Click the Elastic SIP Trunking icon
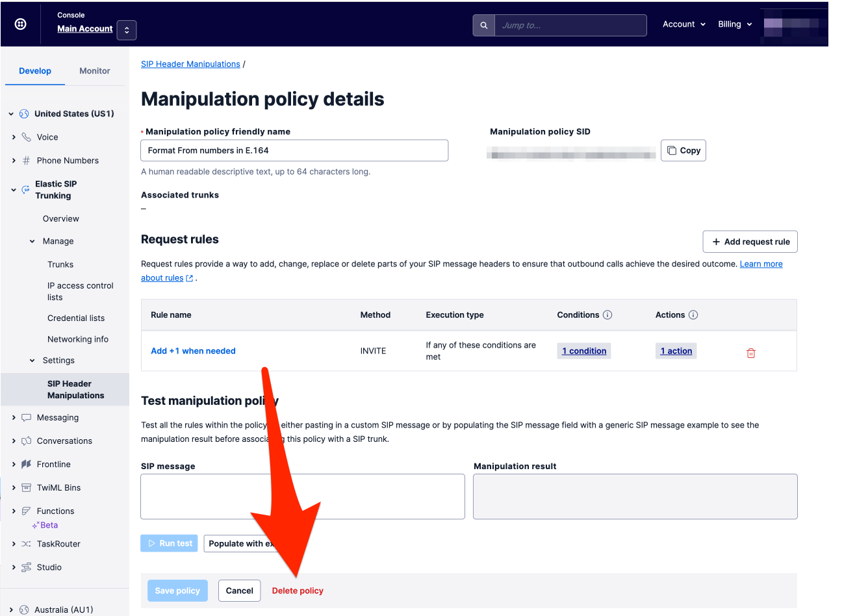The image size is (855, 616). (x=24, y=189)
